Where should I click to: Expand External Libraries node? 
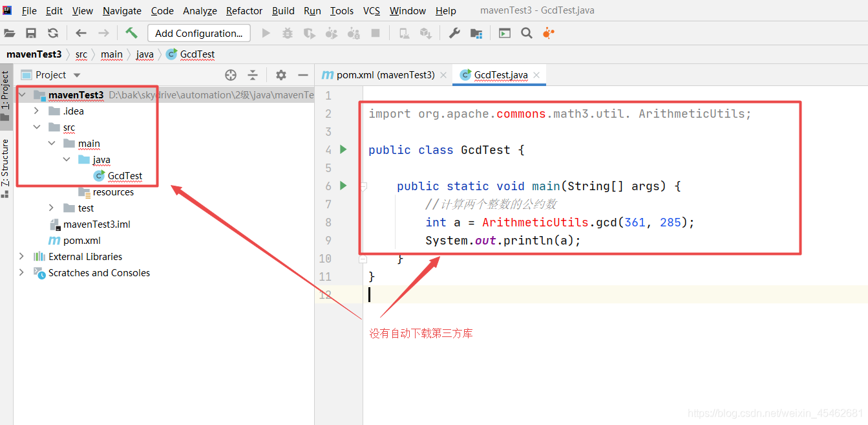[x=22, y=257]
